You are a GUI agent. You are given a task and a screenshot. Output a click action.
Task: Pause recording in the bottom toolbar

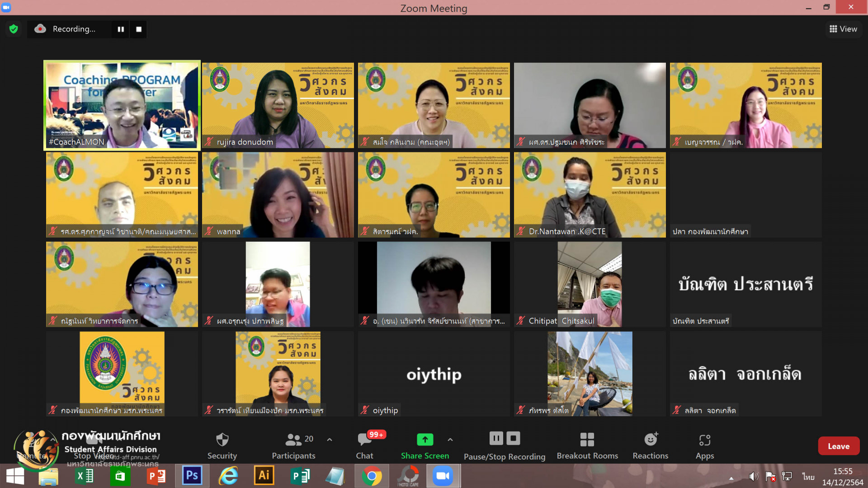coord(496,438)
